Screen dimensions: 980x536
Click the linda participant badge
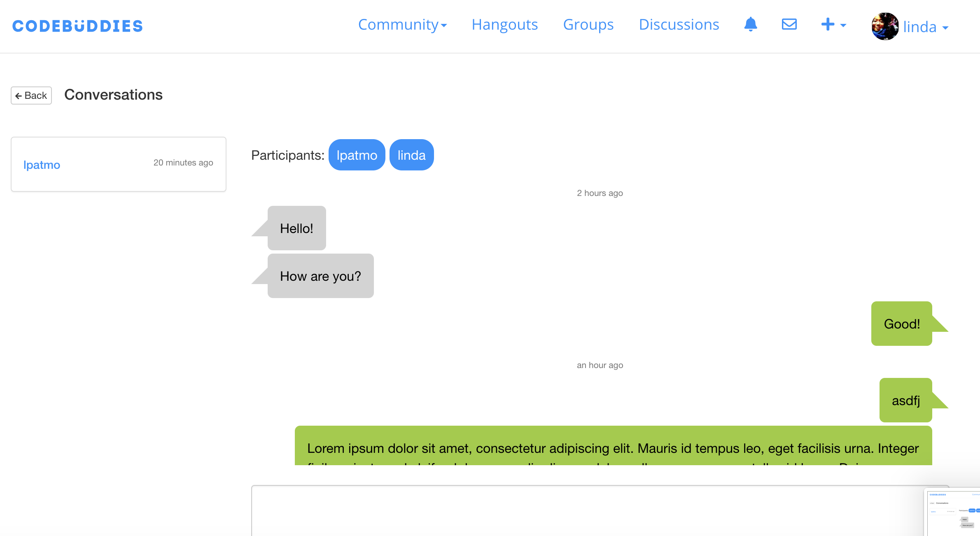point(411,155)
